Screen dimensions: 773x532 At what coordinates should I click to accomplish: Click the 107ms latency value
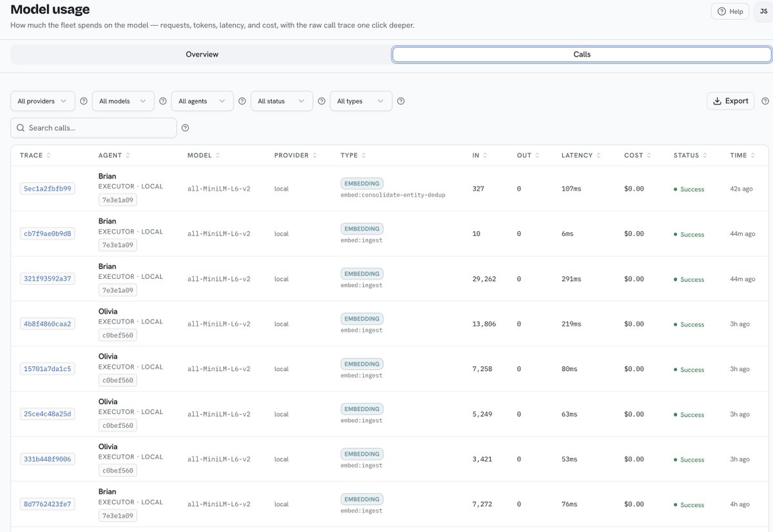571,189
